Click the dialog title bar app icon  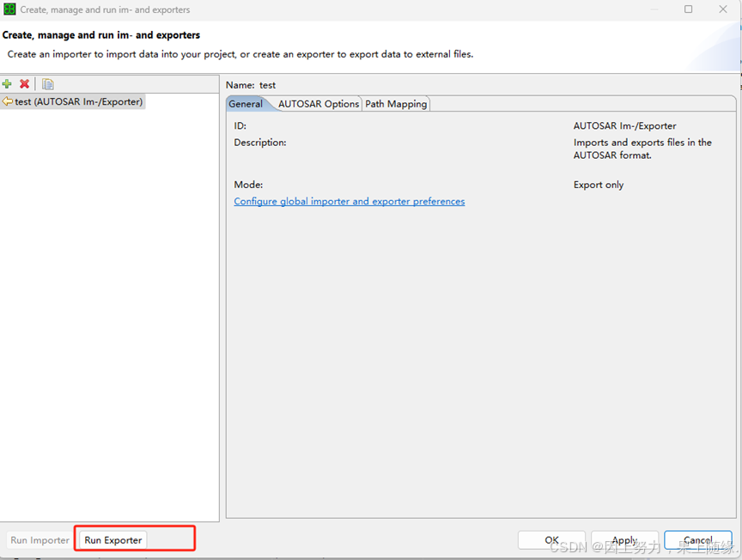coord(9,9)
